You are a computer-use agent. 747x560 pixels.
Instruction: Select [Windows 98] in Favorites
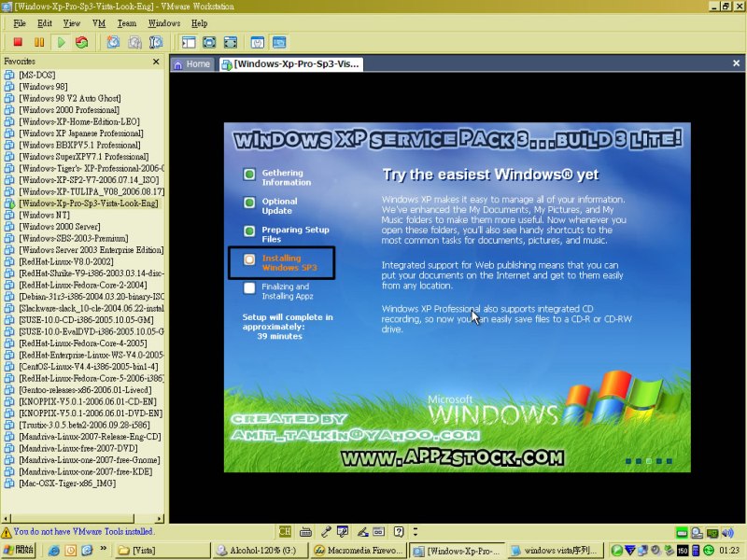pyautogui.click(x=43, y=87)
